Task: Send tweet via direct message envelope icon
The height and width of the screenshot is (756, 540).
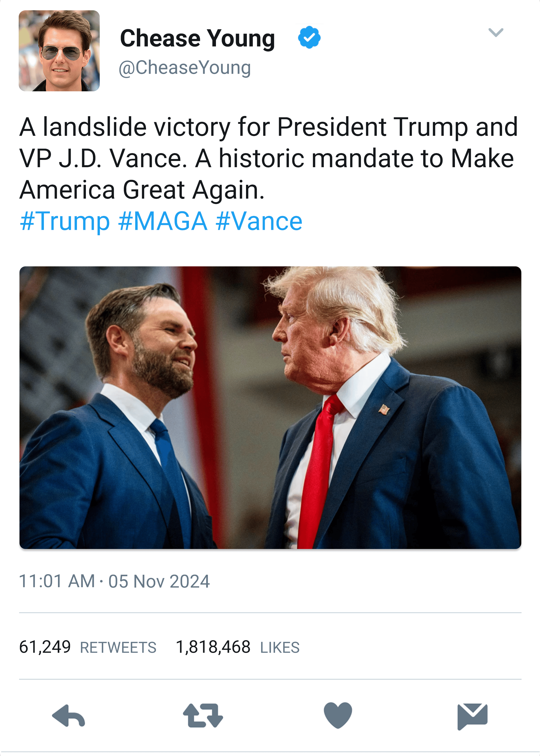Action: 472,716
